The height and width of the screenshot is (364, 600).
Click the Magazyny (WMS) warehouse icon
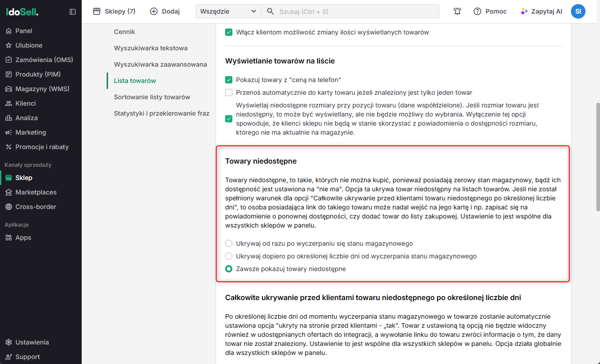click(x=9, y=89)
